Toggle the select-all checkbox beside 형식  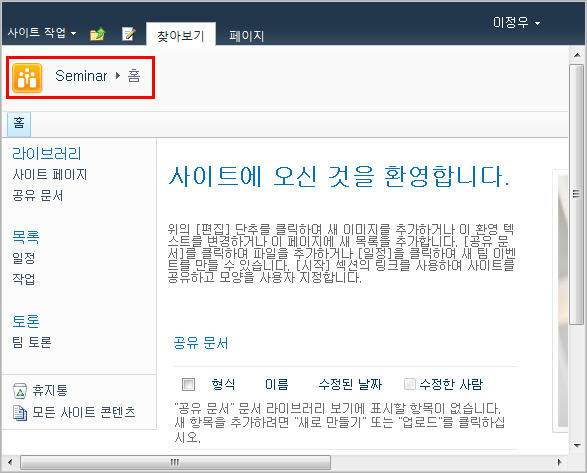tap(188, 384)
